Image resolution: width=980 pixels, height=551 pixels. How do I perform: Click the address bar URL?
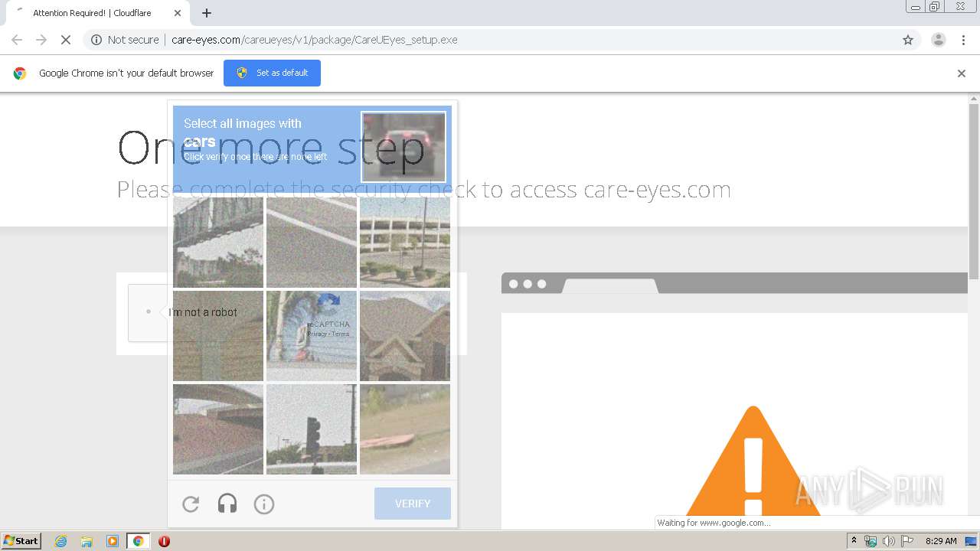click(x=314, y=40)
